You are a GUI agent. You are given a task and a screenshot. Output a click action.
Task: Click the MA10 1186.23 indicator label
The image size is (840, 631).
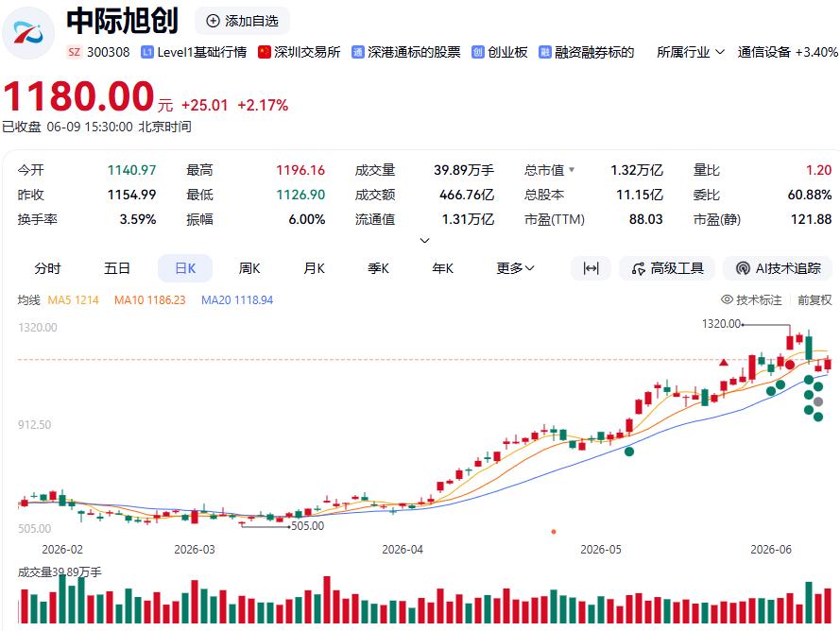[150, 300]
